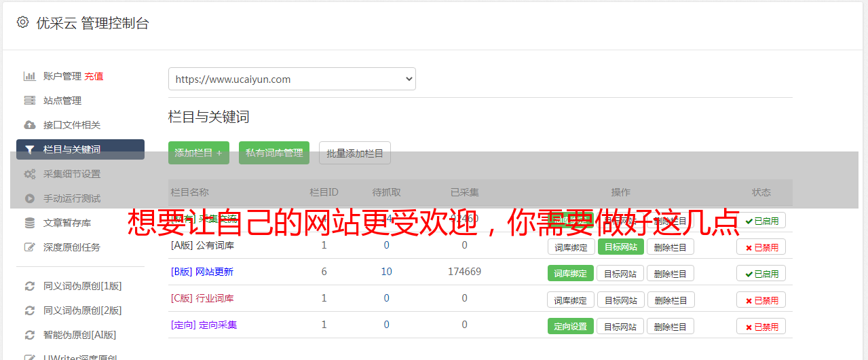Open 智能伪原创[AI版] in the sidebar
Image resolution: width=868 pixels, height=360 pixels.
coord(80,335)
